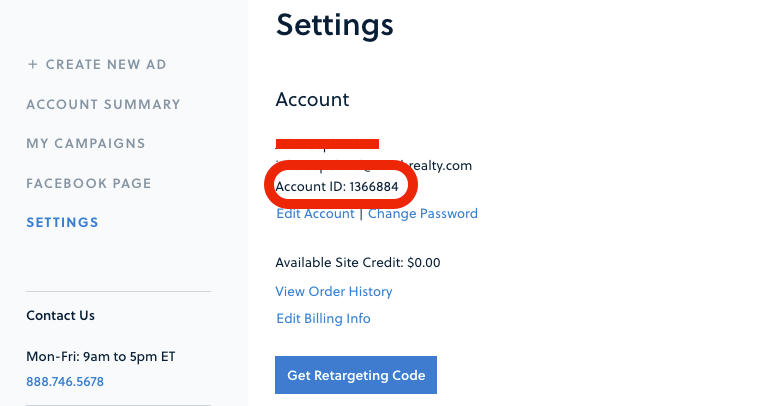This screenshot has height=406, width=784.
Task: Click the Available Site Credit $0.00 text
Action: click(358, 263)
